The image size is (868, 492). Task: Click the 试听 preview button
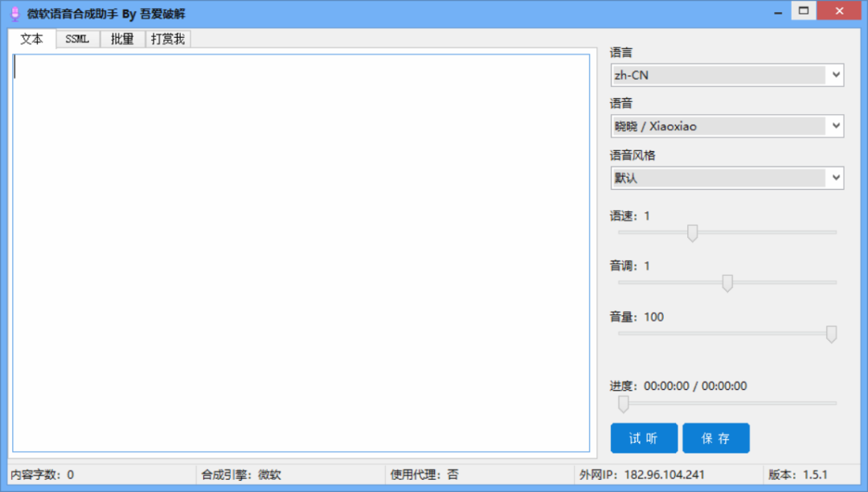tap(644, 437)
